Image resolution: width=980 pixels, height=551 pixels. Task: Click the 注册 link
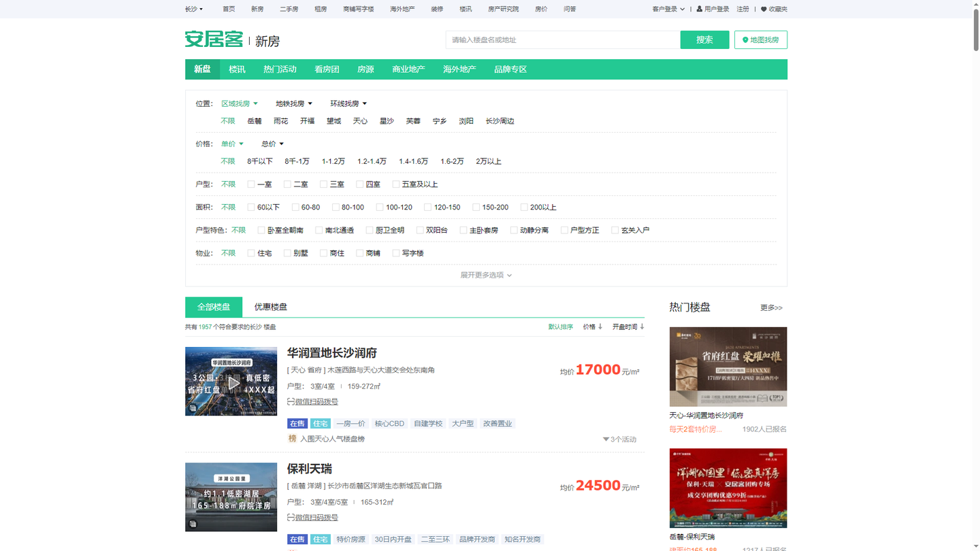click(x=742, y=9)
